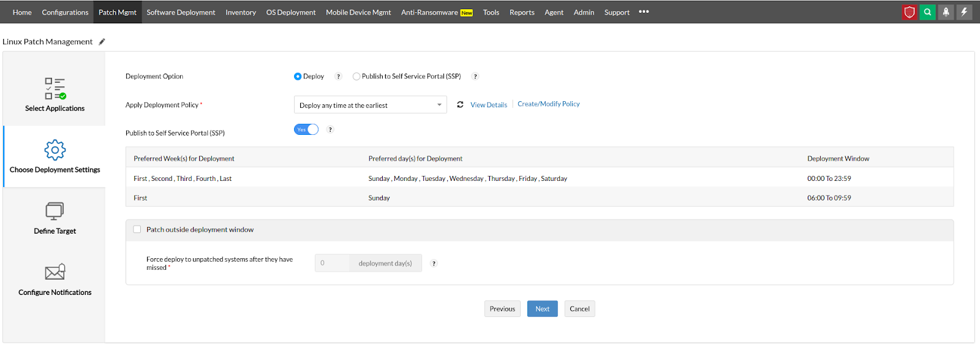The height and width of the screenshot is (344, 980).
Task: Click Preferred day(s) for Deployment column header
Action: pyautogui.click(x=415, y=158)
